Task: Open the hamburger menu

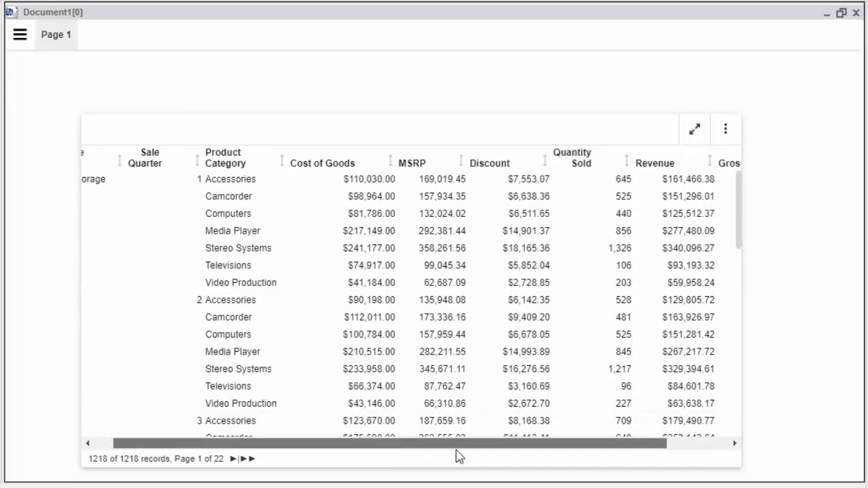Action: [20, 35]
